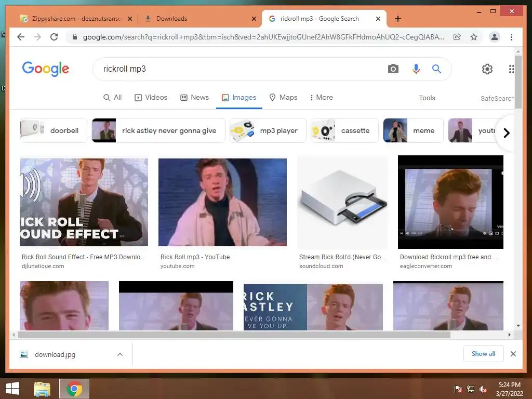Viewport: 532px width, 399px height.
Task: Submit search with the magnifier icon
Action: (x=436, y=69)
